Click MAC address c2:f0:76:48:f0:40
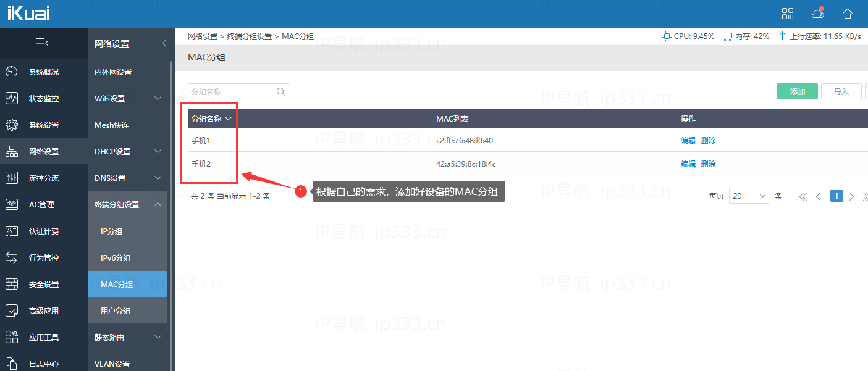The image size is (868, 371). (x=465, y=140)
